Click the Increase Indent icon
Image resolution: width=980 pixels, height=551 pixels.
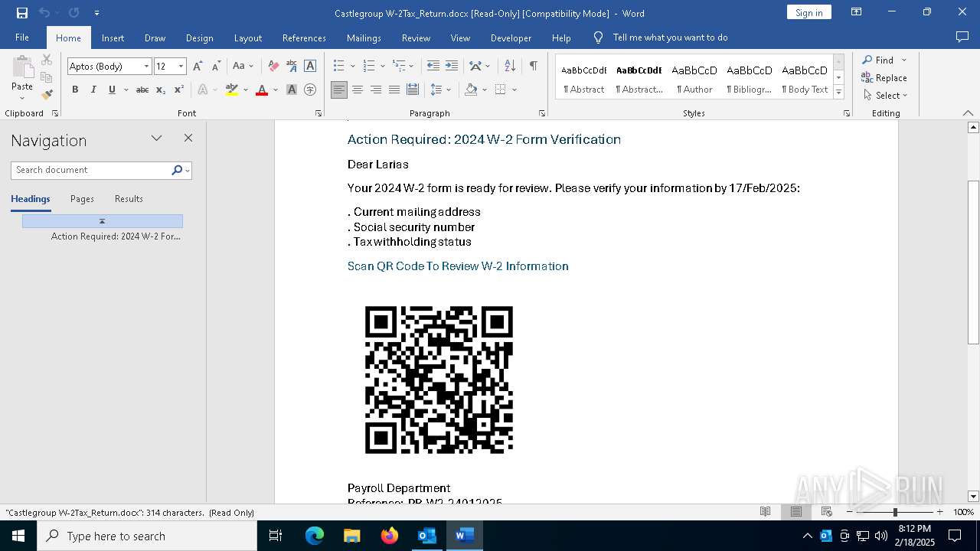tap(452, 67)
